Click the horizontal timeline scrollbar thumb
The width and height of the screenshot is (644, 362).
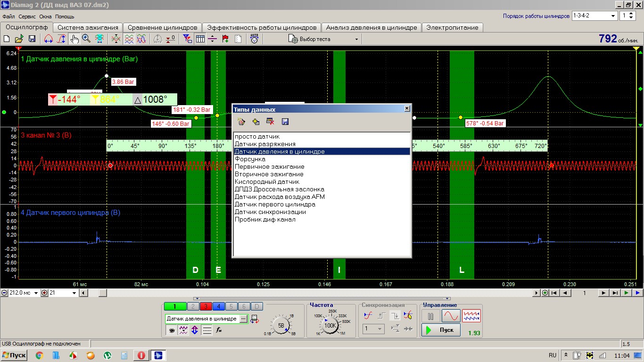(102, 293)
